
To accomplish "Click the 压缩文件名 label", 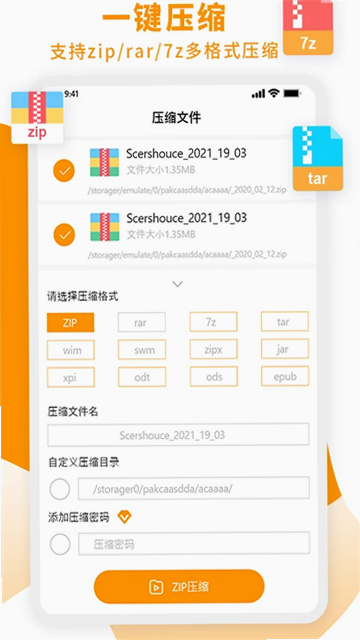I will coord(73,412).
